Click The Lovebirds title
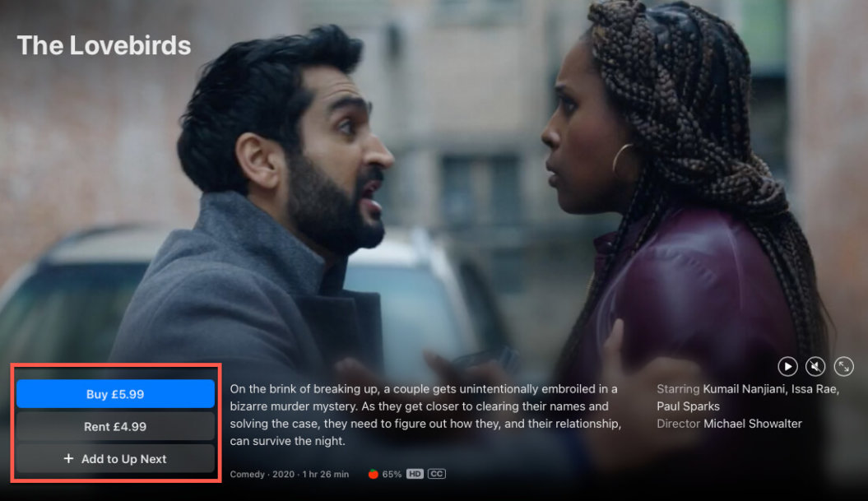The width and height of the screenshot is (868, 501). point(104,46)
